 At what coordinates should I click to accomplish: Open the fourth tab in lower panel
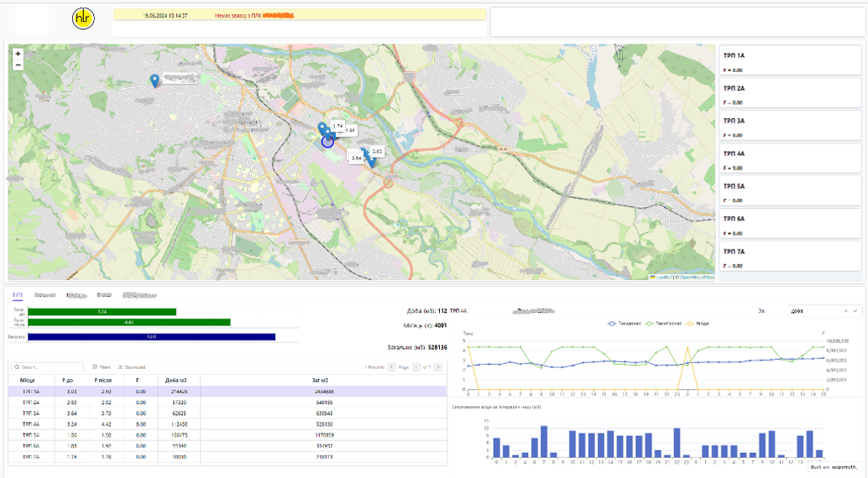[x=104, y=295]
